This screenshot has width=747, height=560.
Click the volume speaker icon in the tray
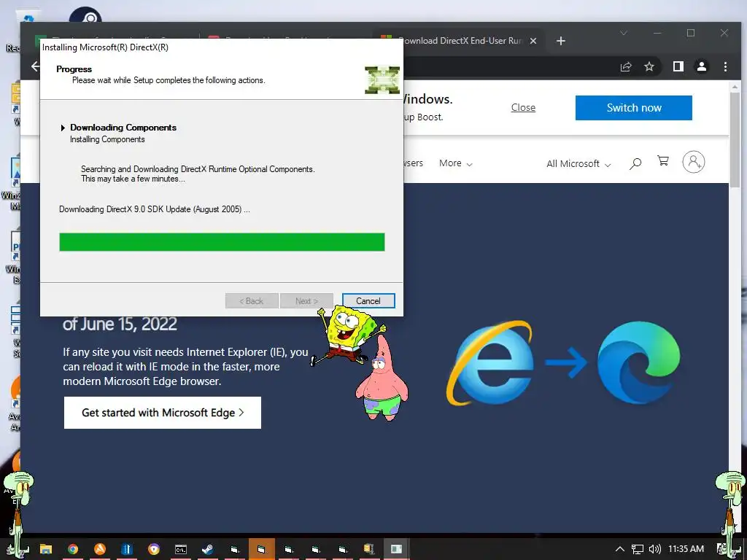tap(655, 549)
